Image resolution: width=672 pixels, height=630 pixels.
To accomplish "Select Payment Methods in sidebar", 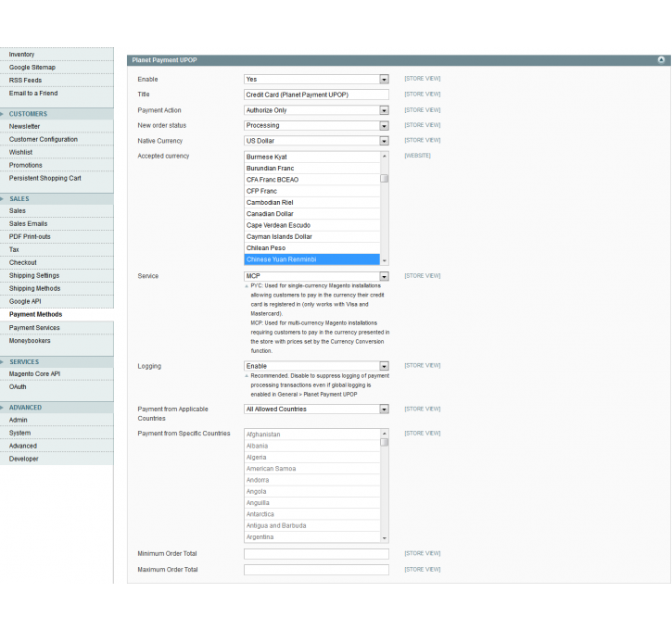I will point(57,314).
